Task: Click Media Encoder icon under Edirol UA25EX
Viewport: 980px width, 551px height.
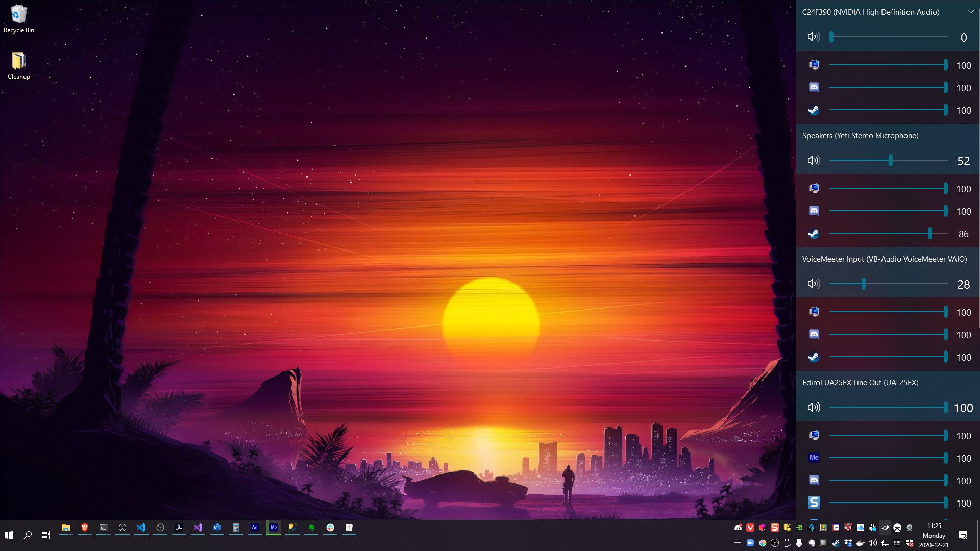Action: (x=814, y=458)
